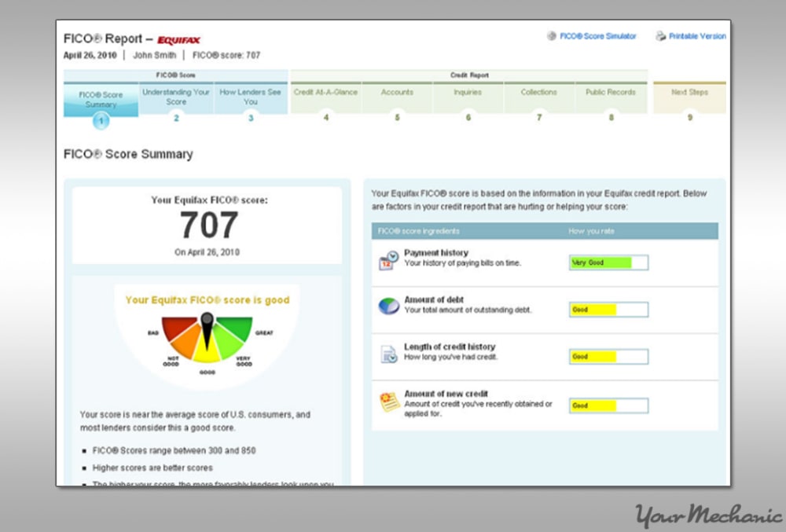Click the Length of credit history document icon

point(389,354)
